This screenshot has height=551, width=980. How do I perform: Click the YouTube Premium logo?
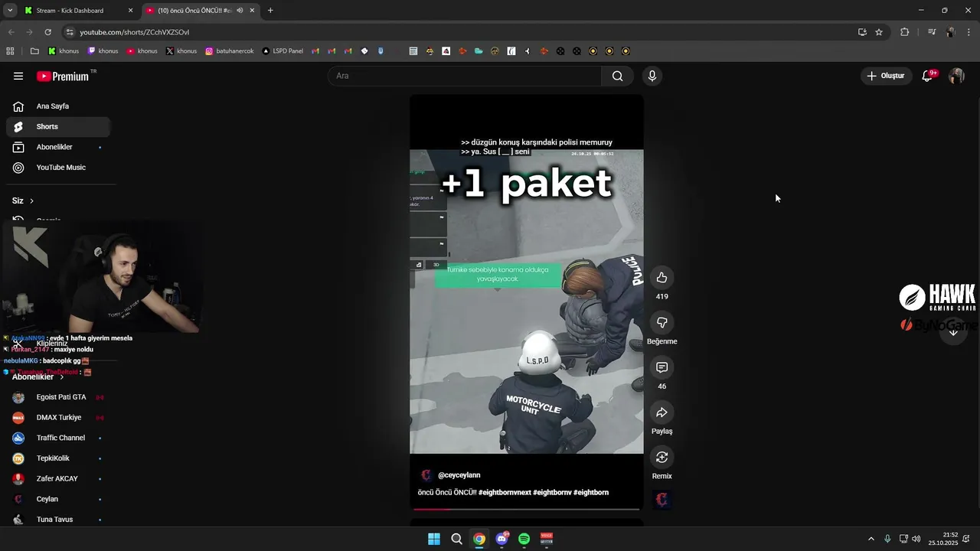point(64,76)
